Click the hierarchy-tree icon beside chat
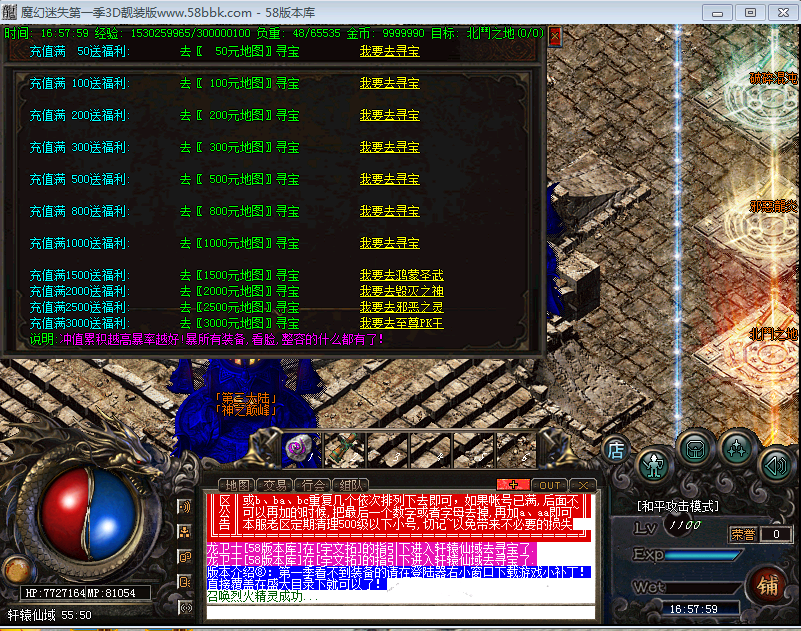 tap(184, 532)
